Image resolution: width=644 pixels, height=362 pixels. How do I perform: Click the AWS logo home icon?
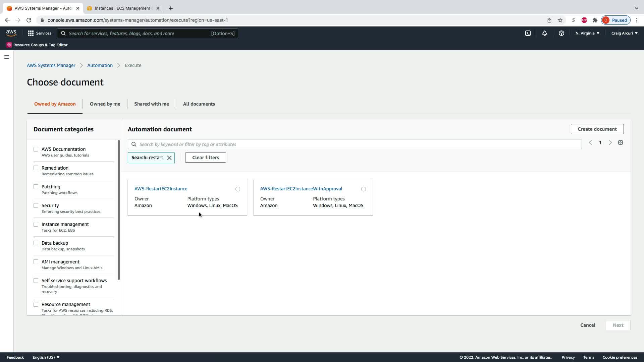click(11, 33)
